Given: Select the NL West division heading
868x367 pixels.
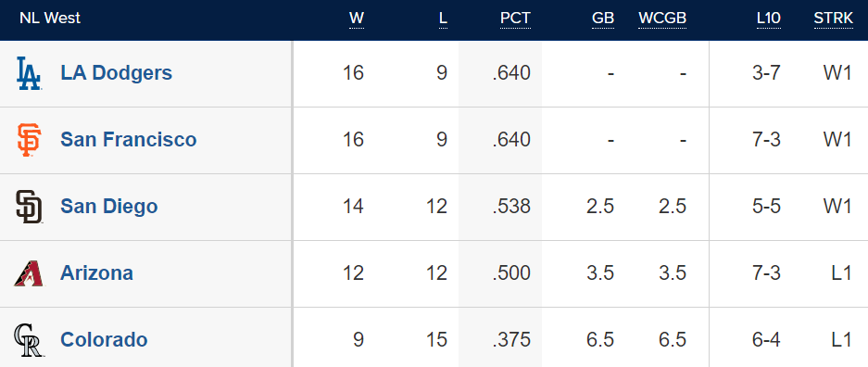Looking at the screenshot, I should (50, 18).
